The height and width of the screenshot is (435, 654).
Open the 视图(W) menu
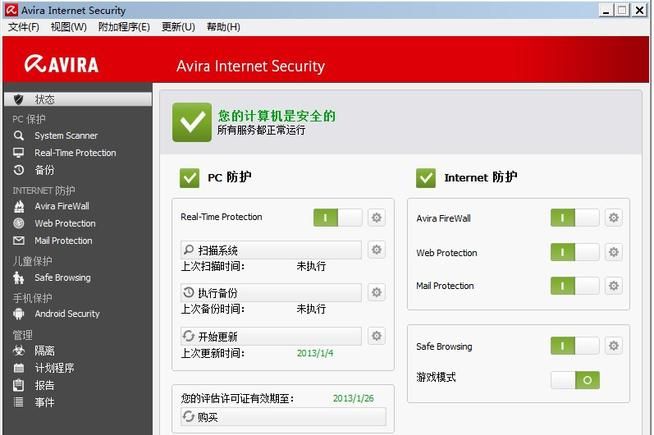[x=69, y=27]
